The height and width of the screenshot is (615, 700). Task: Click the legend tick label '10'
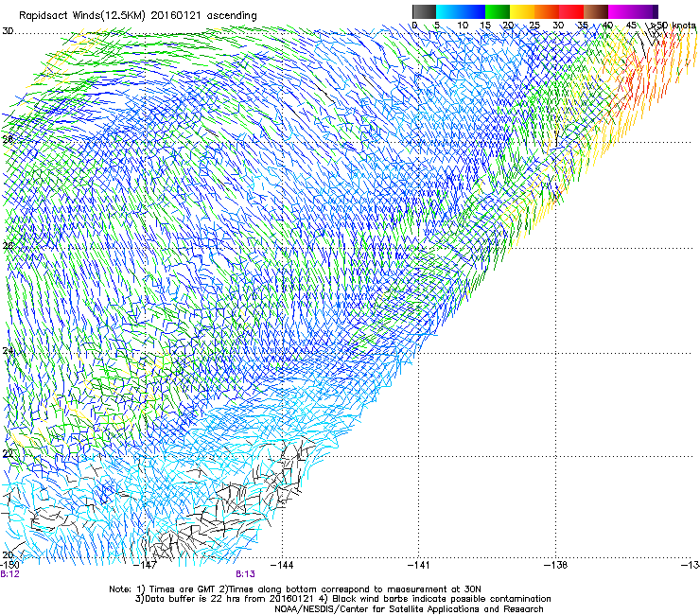point(463,26)
